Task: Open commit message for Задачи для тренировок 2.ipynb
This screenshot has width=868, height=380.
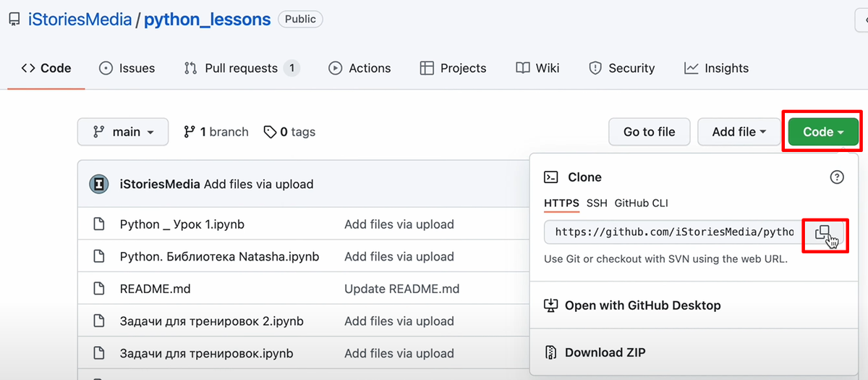Action: coord(399,321)
